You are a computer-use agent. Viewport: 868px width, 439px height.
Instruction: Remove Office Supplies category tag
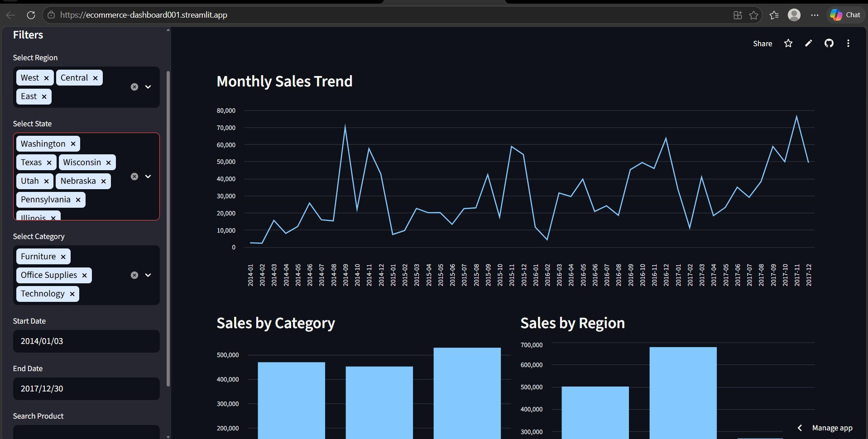click(84, 275)
